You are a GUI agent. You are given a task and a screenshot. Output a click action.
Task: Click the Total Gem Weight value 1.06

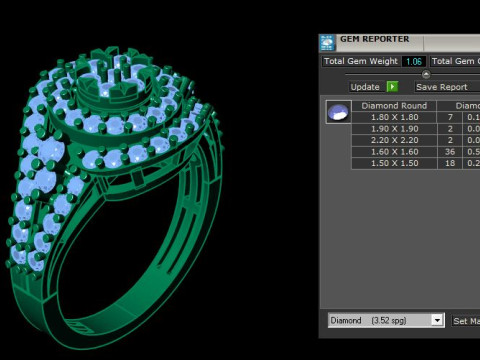(414, 62)
